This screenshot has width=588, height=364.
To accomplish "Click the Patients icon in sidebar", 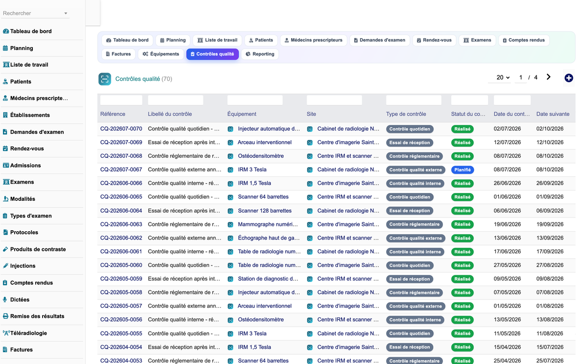I will pos(5,81).
